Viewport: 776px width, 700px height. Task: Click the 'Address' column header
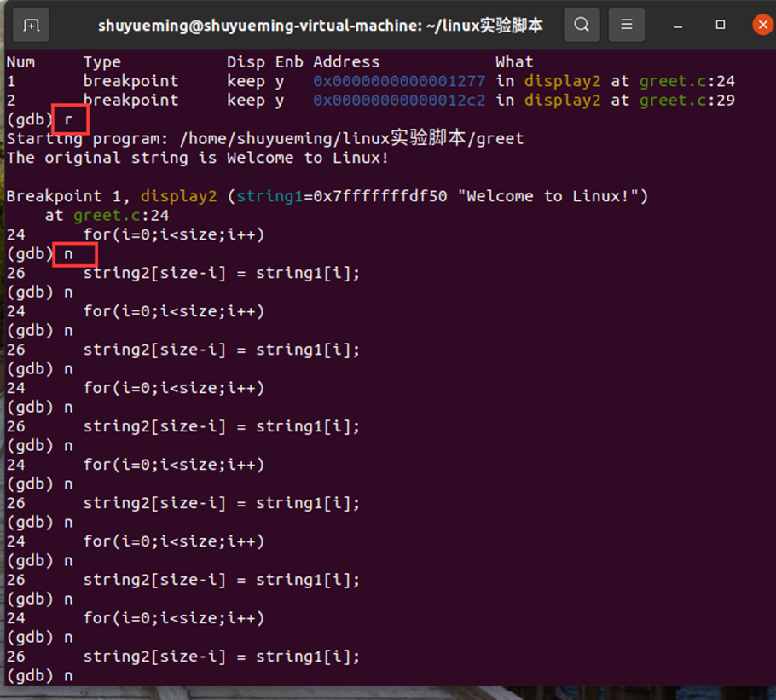click(x=346, y=62)
